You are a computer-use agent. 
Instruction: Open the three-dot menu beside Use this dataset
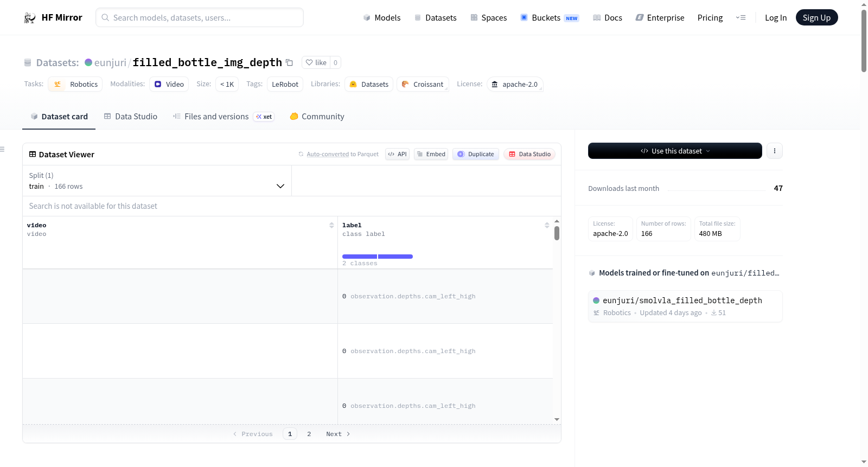[x=775, y=151]
